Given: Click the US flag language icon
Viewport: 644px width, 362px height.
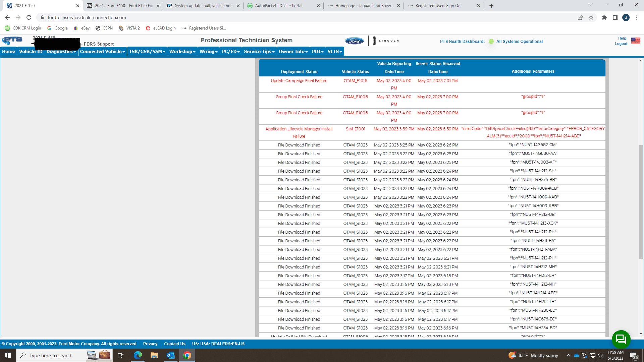Looking at the screenshot, I should coord(636,41).
